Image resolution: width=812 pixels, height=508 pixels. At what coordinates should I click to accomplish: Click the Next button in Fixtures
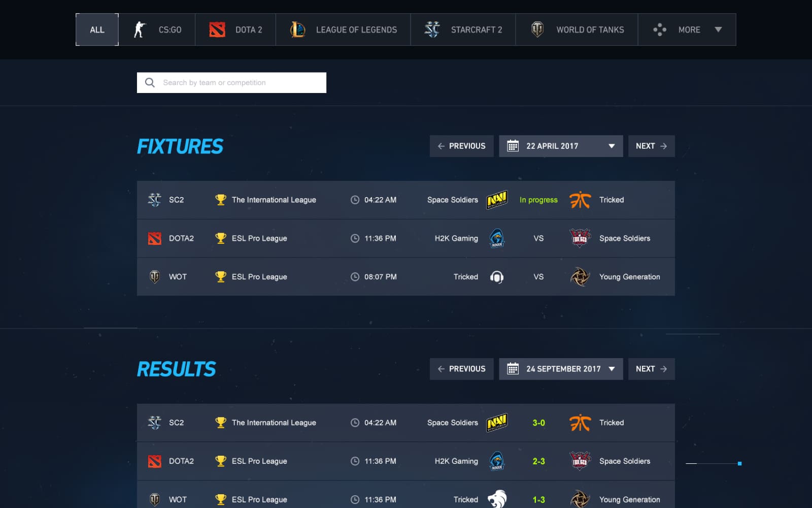click(x=651, y=146)
